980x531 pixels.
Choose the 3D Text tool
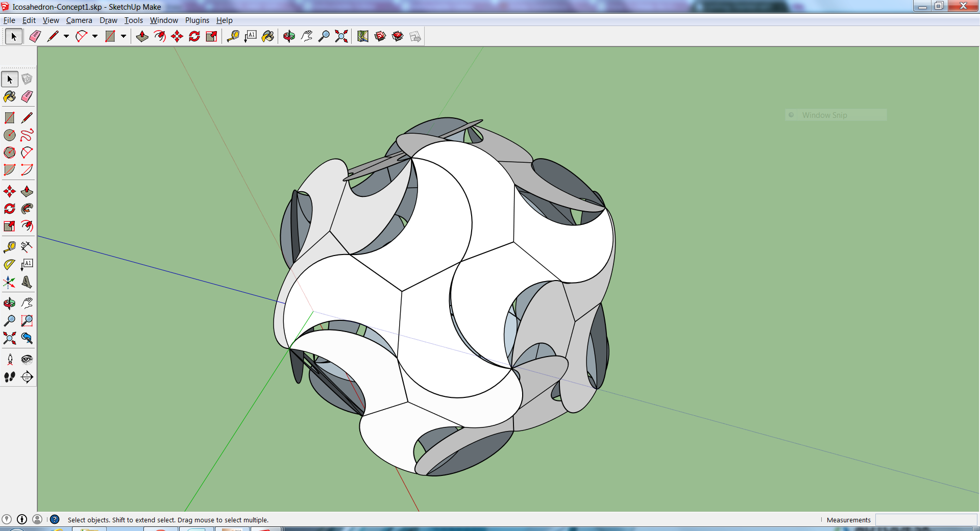coord(27,282)
